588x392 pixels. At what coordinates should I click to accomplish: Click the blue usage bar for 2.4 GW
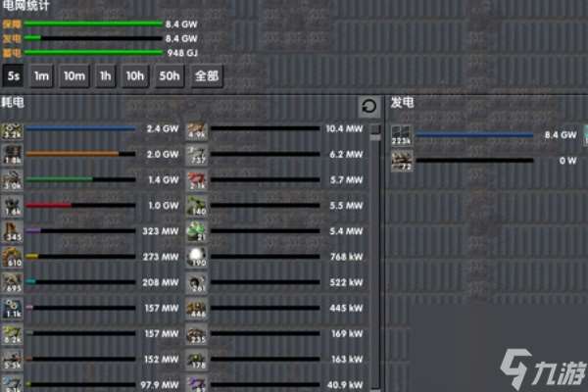pos(80,128)
